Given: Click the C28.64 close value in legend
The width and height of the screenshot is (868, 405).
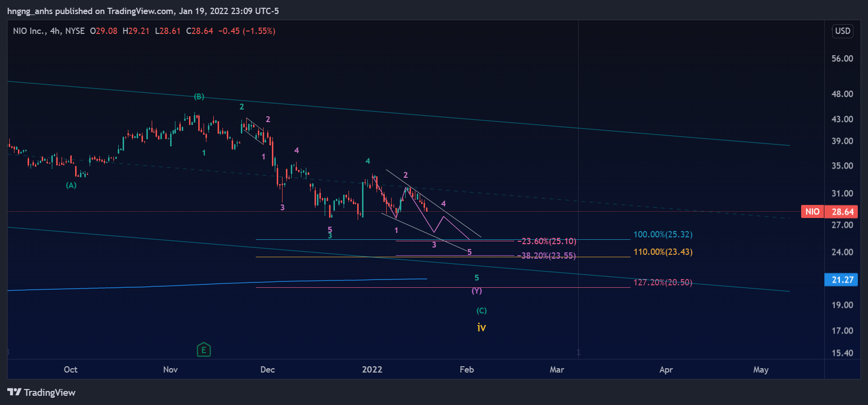Looking at the screenshot, I should (200, 31).
